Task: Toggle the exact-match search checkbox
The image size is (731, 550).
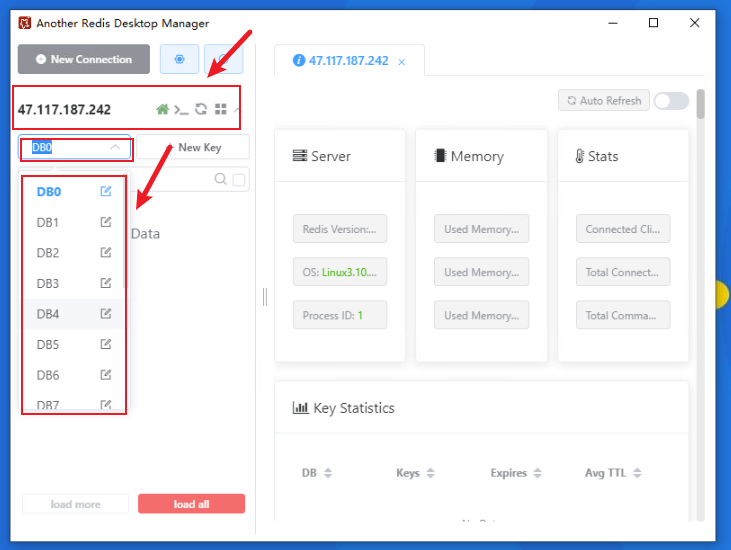Action: tap(239, 179)
